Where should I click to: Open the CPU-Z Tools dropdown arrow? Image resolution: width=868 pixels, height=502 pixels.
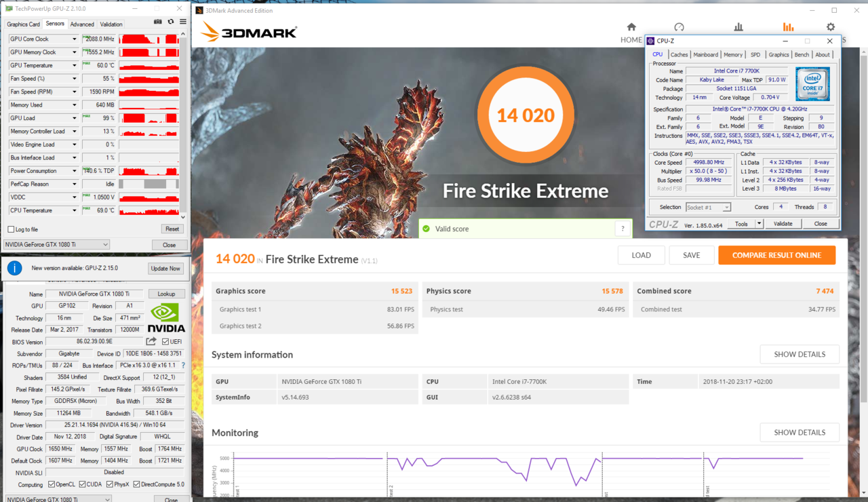click(x=759, y=223)
